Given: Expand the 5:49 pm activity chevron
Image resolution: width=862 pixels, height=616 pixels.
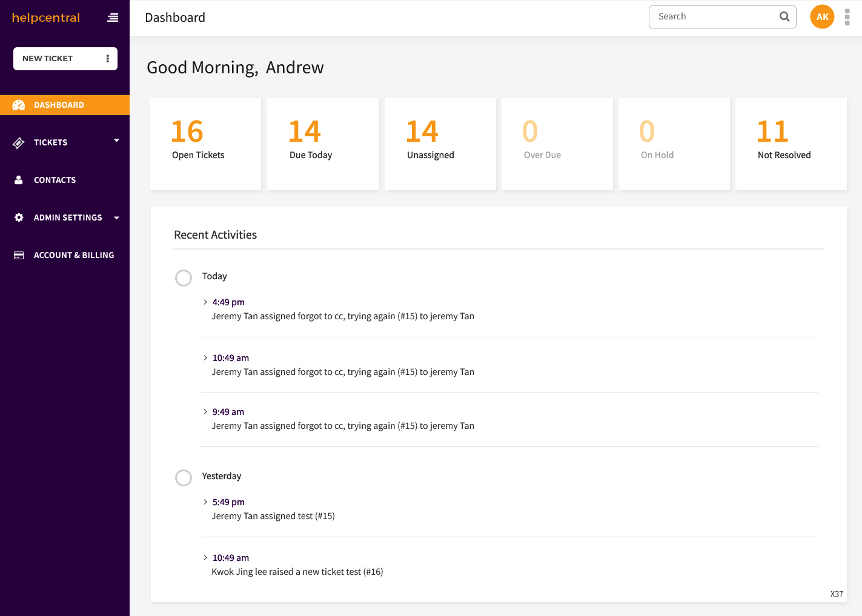Looking at the screenshot, I should click(205, 502).
